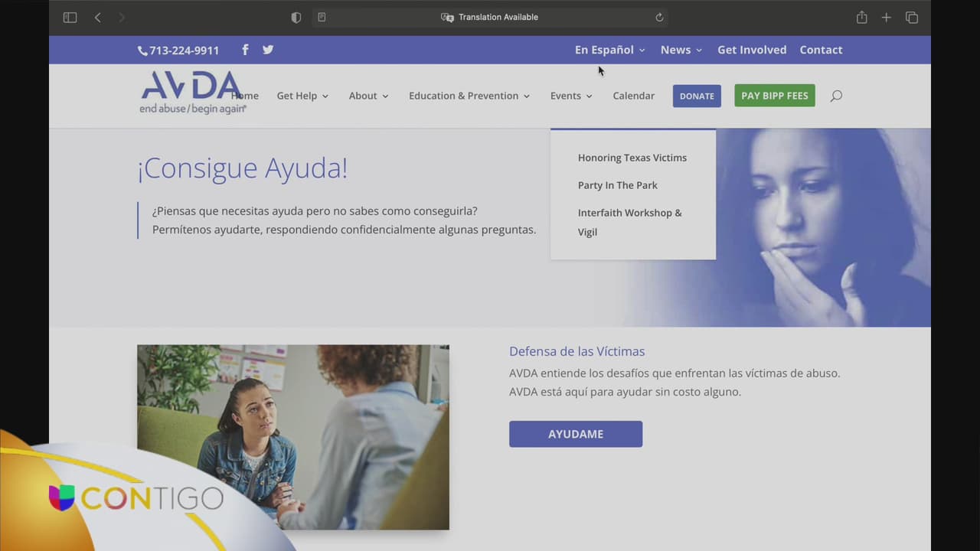Open the Twitter social icon

pos(268,50)
